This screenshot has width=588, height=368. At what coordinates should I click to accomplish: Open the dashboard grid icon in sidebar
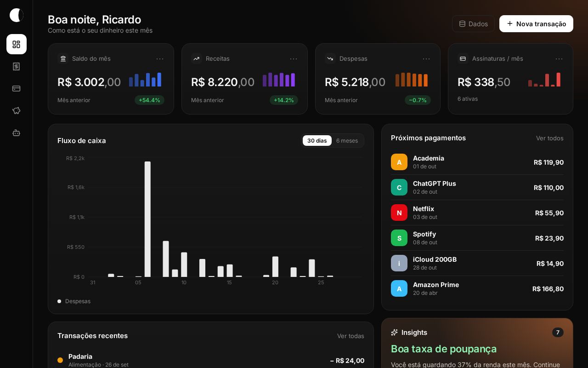click(x=17, y=44)
